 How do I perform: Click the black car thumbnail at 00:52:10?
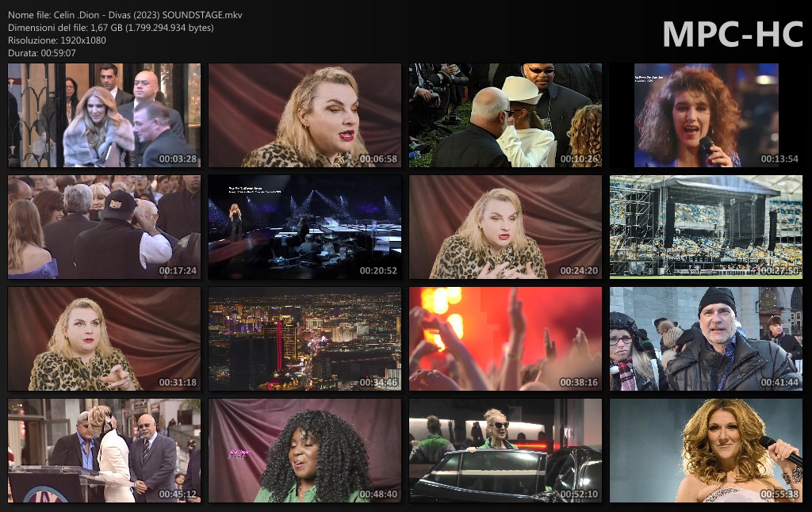(505, 450)
